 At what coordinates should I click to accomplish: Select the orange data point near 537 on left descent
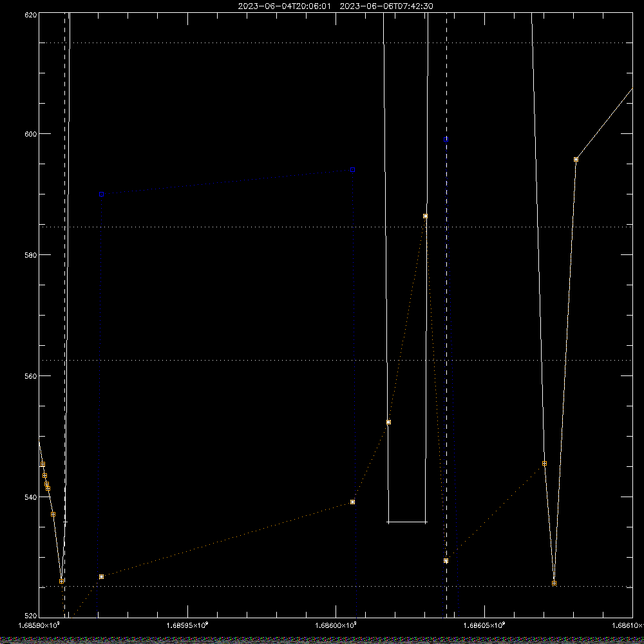(x=53, y=514)
